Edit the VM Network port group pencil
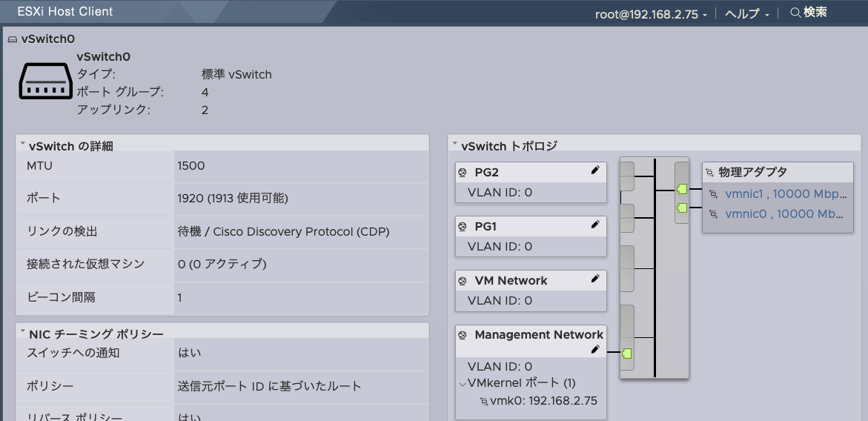The width and height of the screenshot is (868, 421). point(595,279)
